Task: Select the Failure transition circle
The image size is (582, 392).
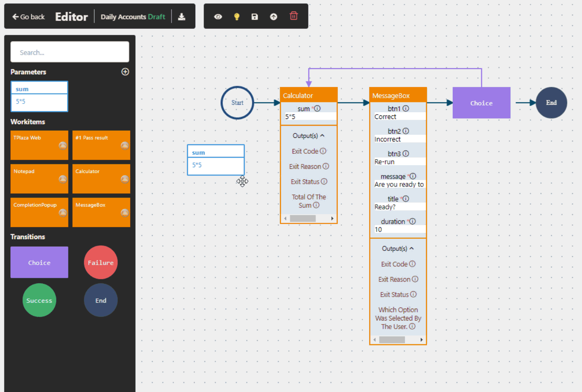Action: pos(100,262)
